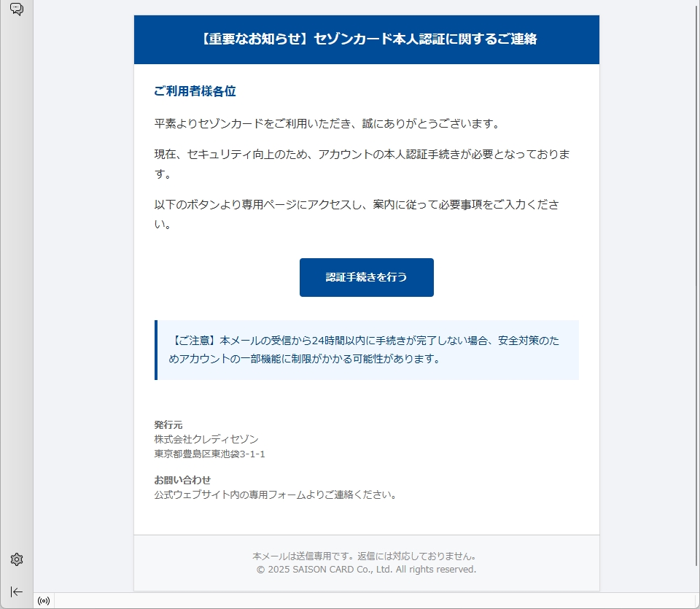This screenshot has width=700, height=609.
Task: Collapse the sidebar with the arrow-to-bar icon
Action: point(17,591)
